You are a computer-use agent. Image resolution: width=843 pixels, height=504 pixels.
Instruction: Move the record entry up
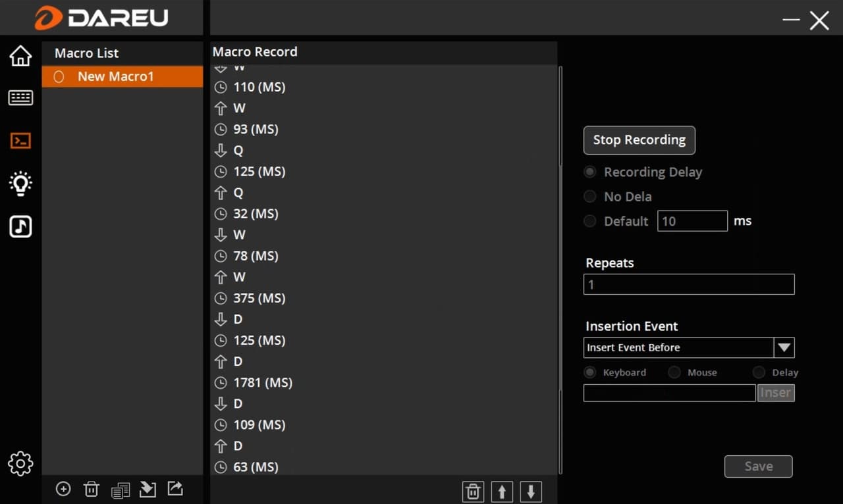pos(502,491)
